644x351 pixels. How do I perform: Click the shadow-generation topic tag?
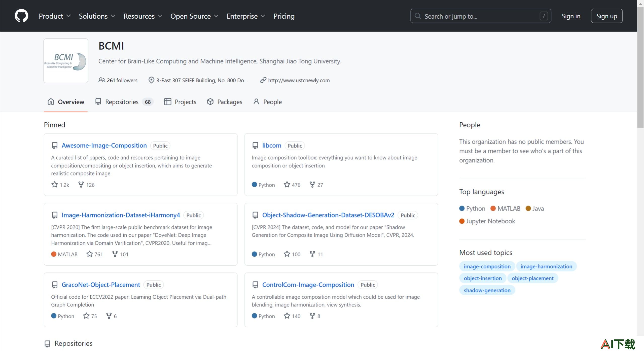click(487, 290)
